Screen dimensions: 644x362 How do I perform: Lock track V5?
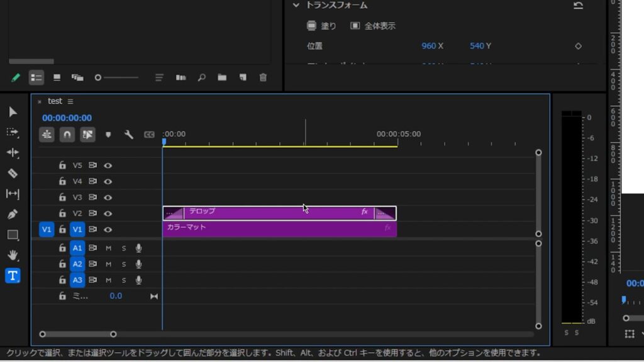point(62,165)
